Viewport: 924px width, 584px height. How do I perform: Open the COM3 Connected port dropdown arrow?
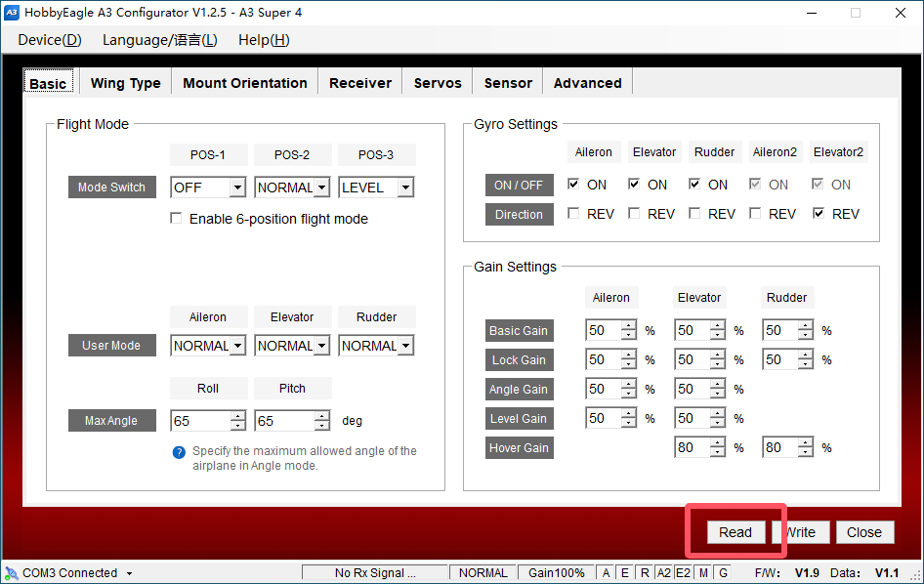pos(130,574)
